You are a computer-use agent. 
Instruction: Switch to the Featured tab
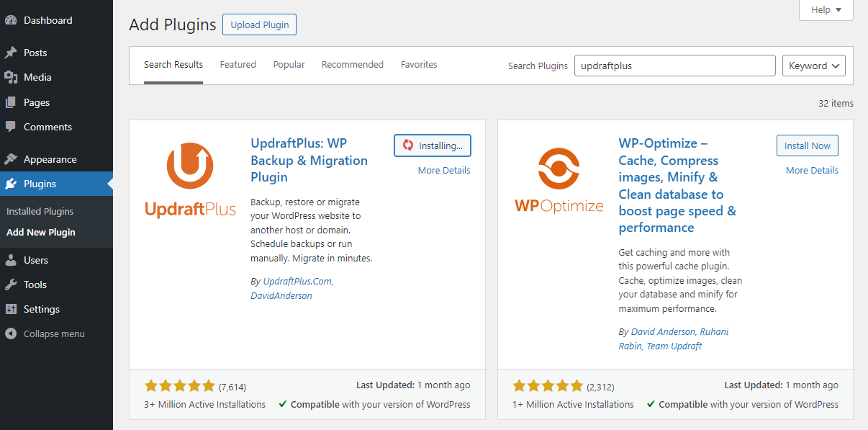point(238,64)
